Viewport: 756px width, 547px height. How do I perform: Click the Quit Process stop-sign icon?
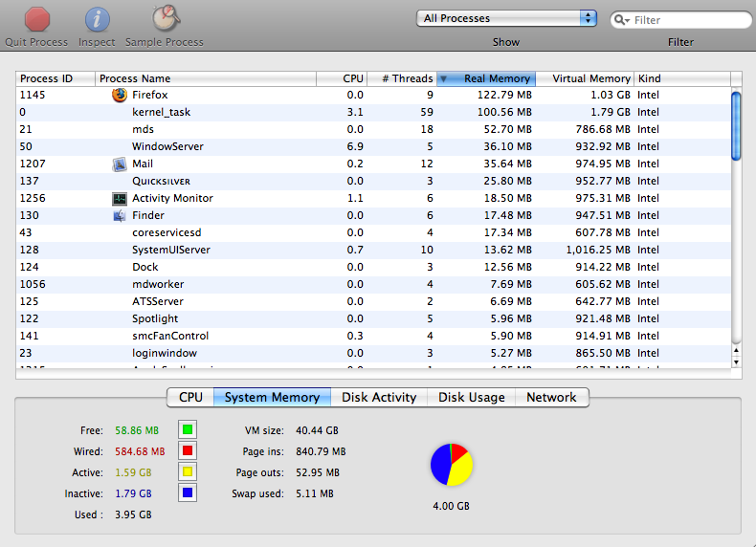tap(37, 20)
